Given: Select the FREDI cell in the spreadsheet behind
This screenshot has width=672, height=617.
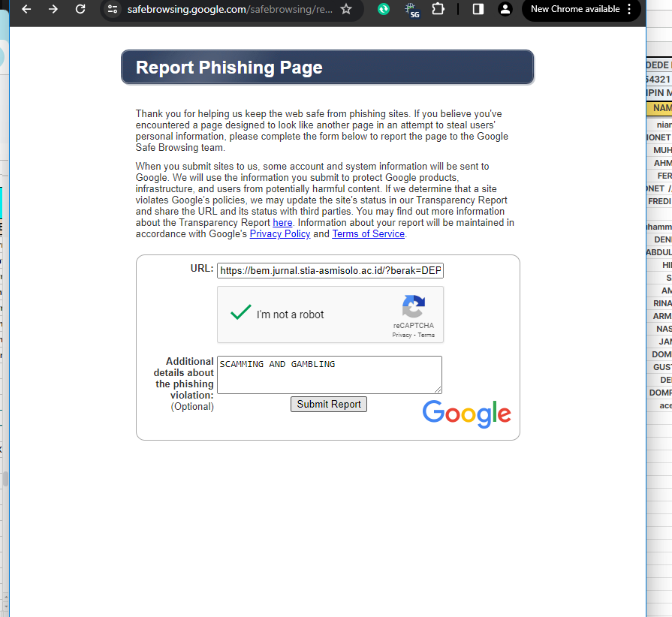Looking at the screenshot, I should click(x=659, y=201).
